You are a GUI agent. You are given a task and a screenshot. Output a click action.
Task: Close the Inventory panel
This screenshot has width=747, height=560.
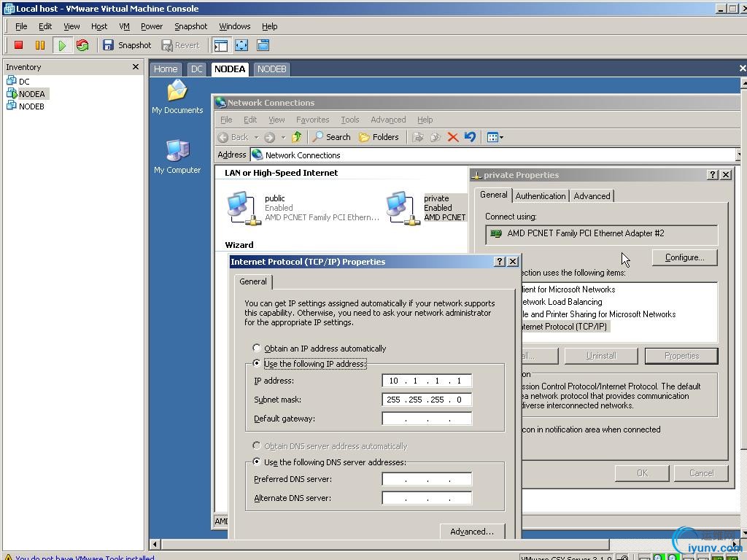[x=135, y=66]
